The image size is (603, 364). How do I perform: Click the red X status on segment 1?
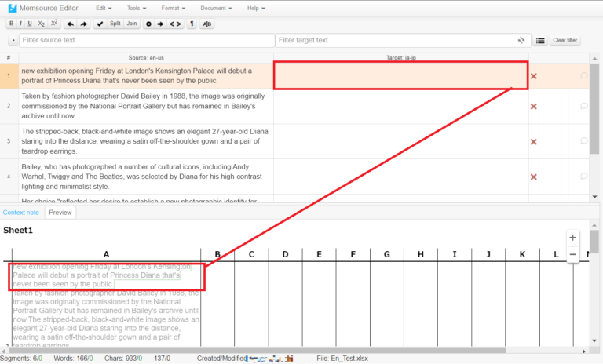tap(534, 76)
